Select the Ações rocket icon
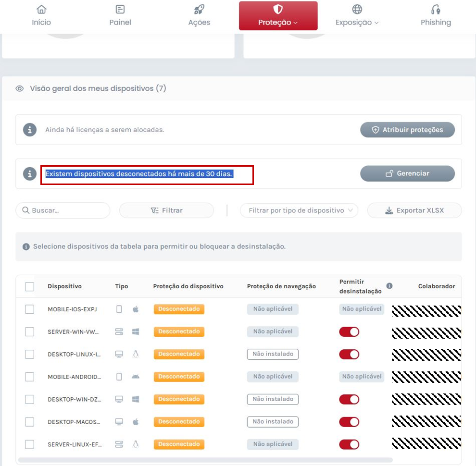 (199, 8)
